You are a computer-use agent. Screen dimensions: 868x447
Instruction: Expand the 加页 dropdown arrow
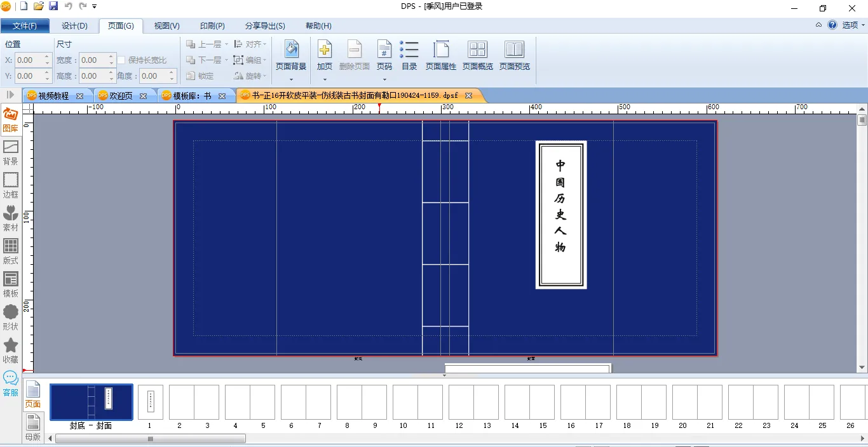(325, 79)
